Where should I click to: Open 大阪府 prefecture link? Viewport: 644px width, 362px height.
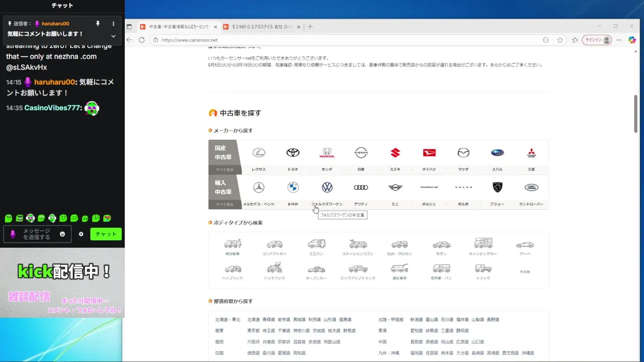[x=254, y=342]
